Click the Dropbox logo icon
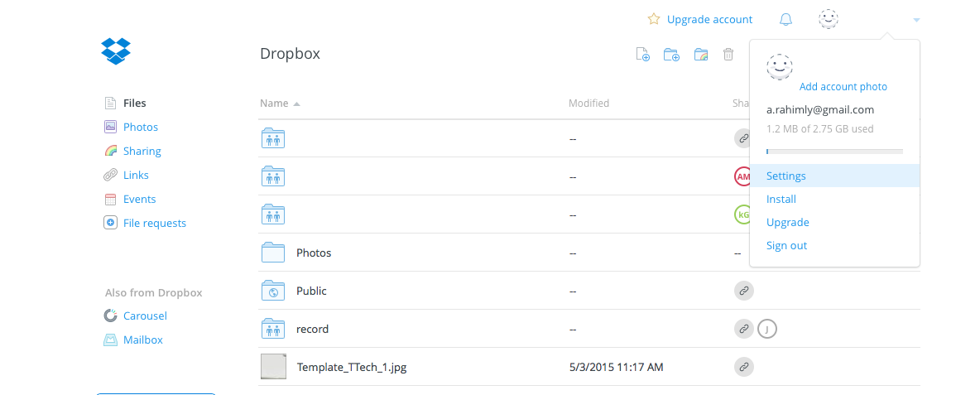 click(x=116, y=51)
